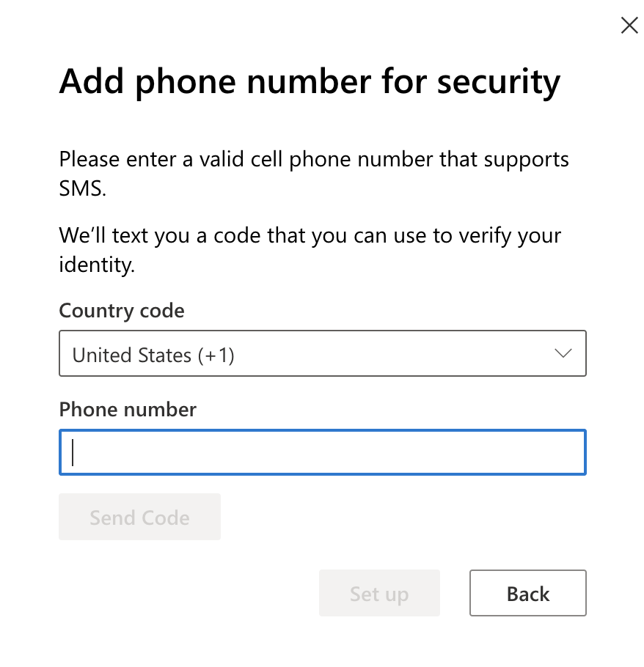The width and height of the screenshot is (644, 667).
Task: Click the word "identity." in the description
Action: click(x=97, y=265)
